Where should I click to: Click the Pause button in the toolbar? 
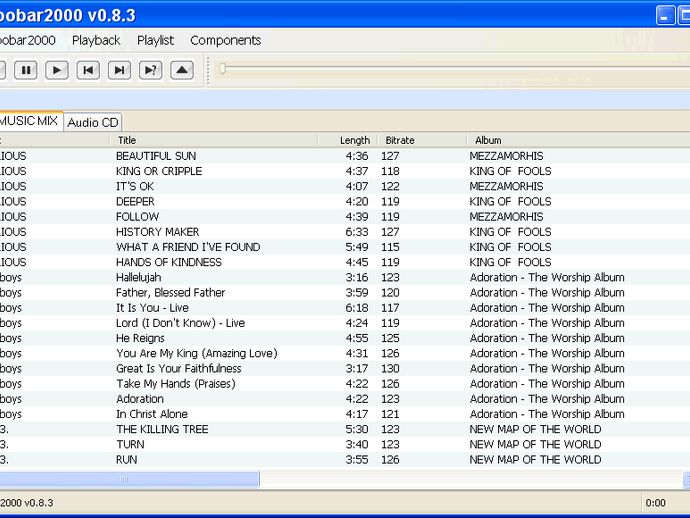point(26,70)
